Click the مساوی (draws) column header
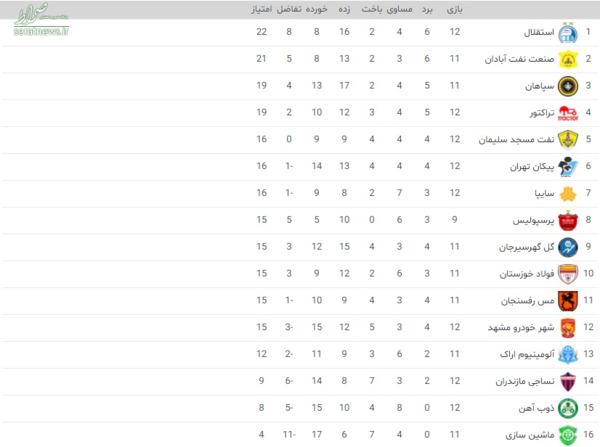Viewport: 600px width, 447px height. point(399,9)
